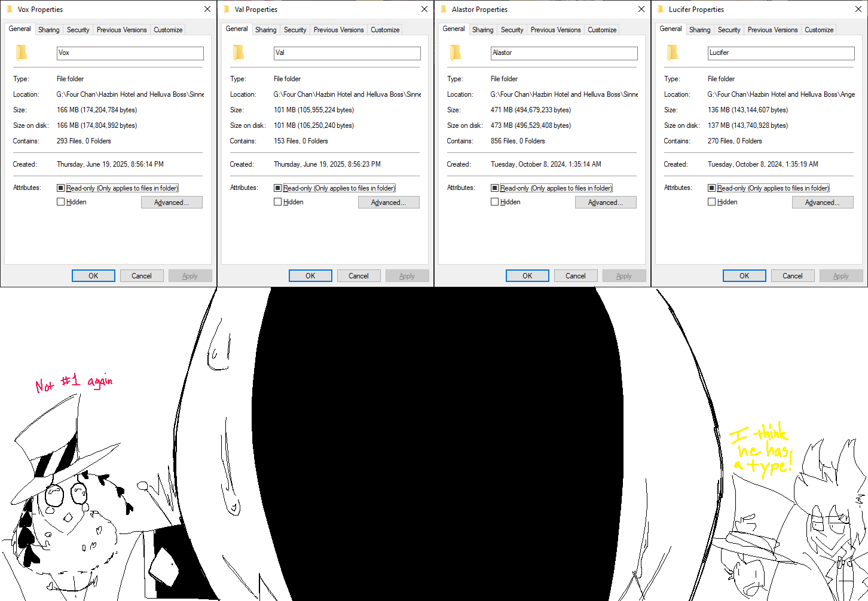Click the Alastor folder name field

point(564,53)
